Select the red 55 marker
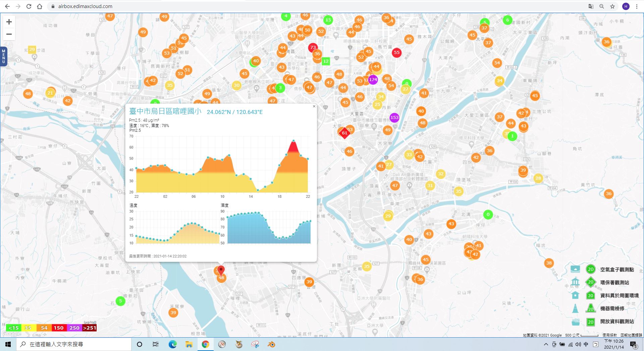The height and width of the screenshot is (351, 644). coord(397,53)
